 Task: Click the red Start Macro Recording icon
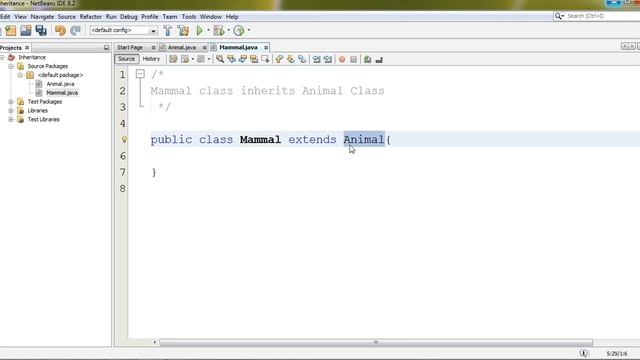[x=342, y=60]
